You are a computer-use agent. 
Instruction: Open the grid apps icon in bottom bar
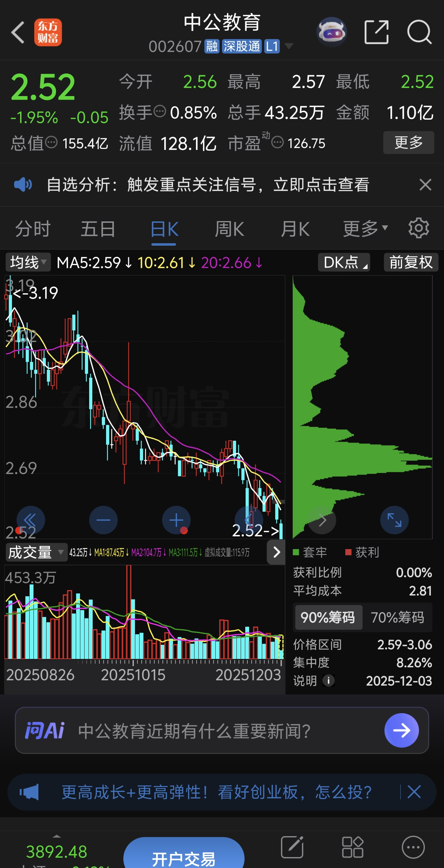[352, 847]
